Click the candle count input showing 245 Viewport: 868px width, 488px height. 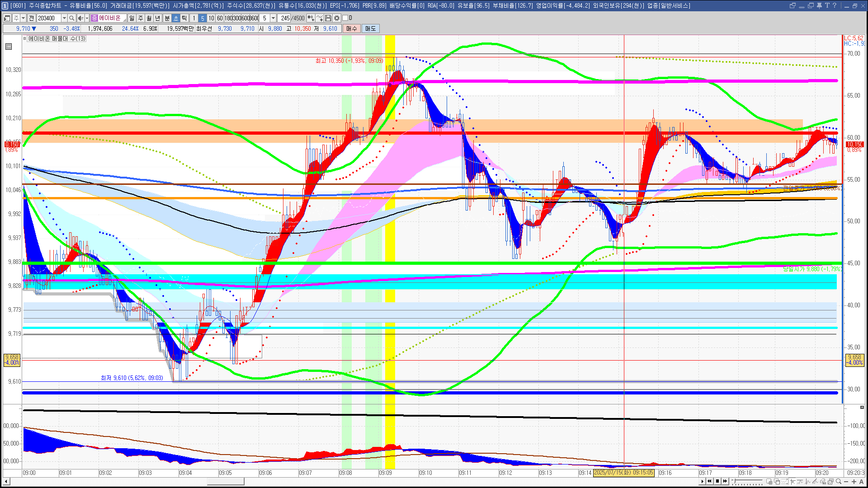click(x=285, y=18)
